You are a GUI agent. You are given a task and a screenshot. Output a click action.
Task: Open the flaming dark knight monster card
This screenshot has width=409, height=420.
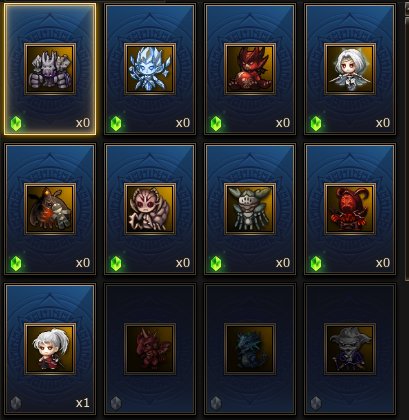tap(50, 209)
